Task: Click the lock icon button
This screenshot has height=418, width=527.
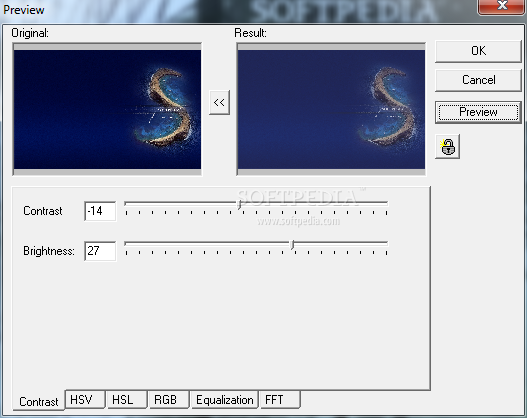Action: (447, 147)
